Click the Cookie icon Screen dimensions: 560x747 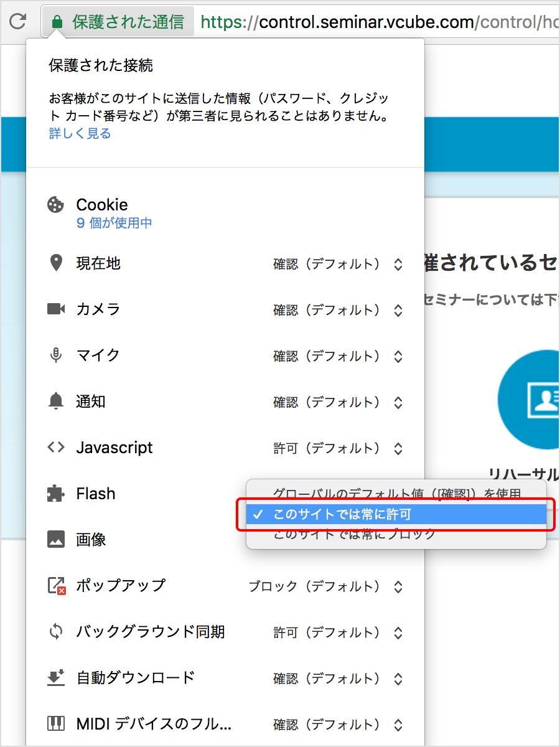pyautogui.click(x=56, y=205)
